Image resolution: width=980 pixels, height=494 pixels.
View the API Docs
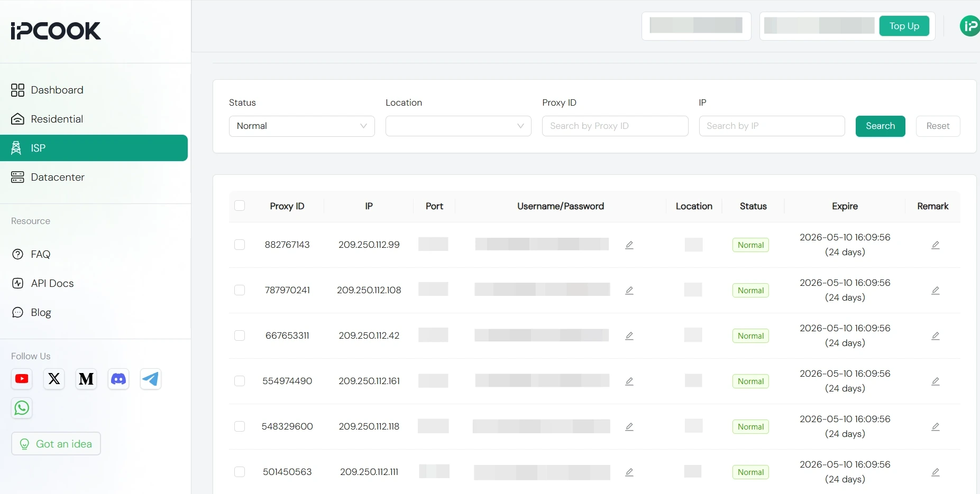[x=52, y=283]
